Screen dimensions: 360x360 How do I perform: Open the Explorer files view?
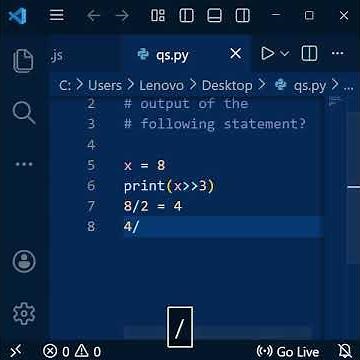pyautogui.click(x=23, y=60)
